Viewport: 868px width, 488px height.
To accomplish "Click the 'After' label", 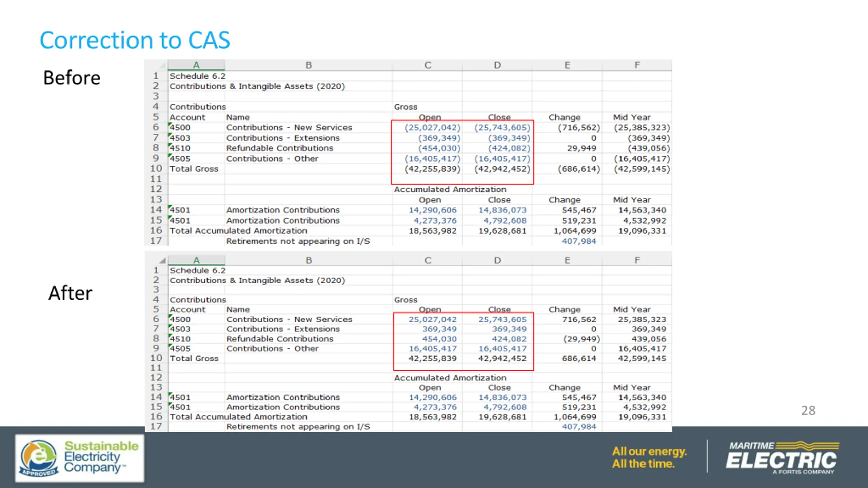I will pyautogui.click(x=70, y=293).
